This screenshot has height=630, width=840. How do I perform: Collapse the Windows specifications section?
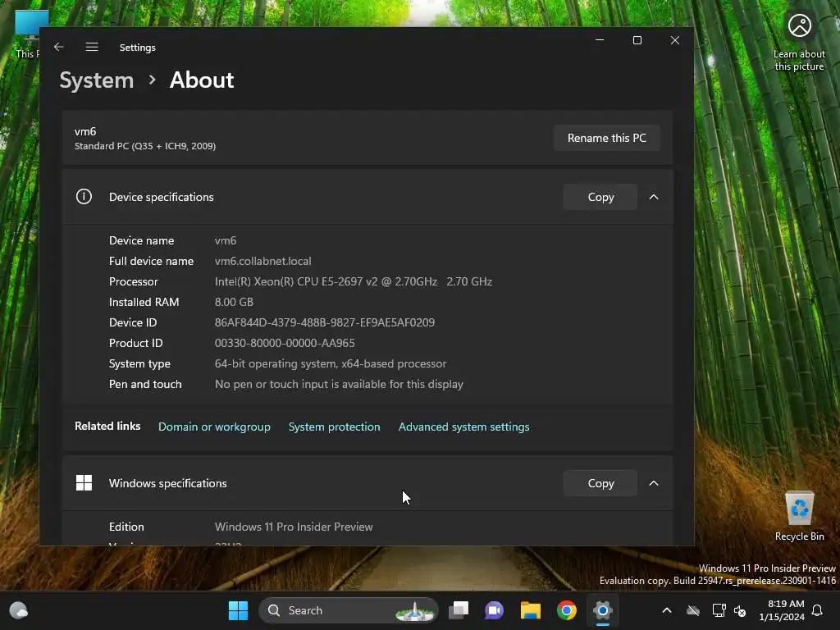click(654, 483)
